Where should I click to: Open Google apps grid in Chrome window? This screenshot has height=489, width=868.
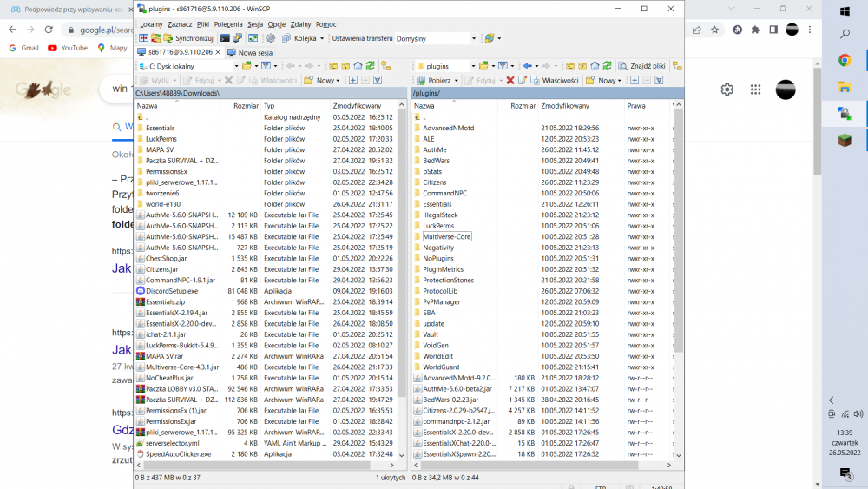756,89
